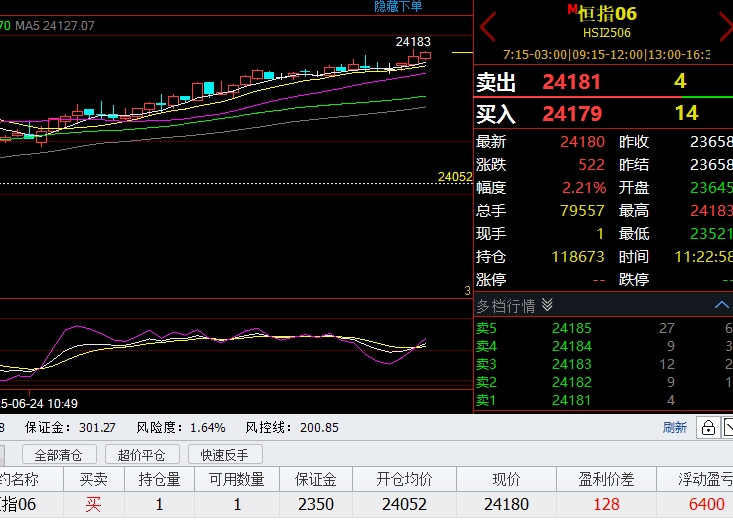
Task: Click the 卖5 price 24185
Action: pos(571,328)
